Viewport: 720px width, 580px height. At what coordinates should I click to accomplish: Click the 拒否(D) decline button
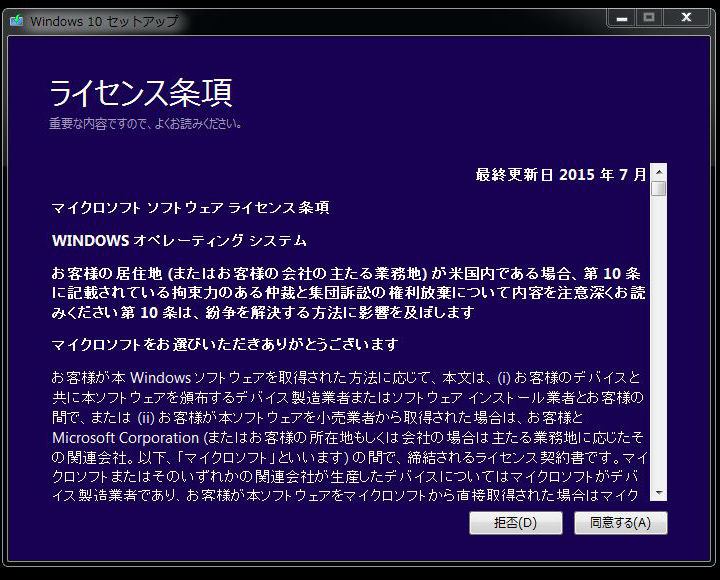pos(516,523)
